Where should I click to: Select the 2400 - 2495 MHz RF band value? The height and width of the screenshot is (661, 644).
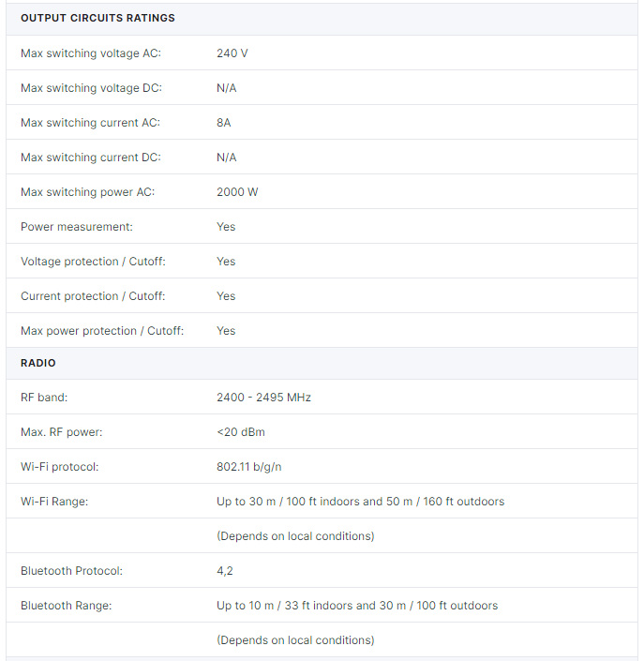[x=263, y=398]
